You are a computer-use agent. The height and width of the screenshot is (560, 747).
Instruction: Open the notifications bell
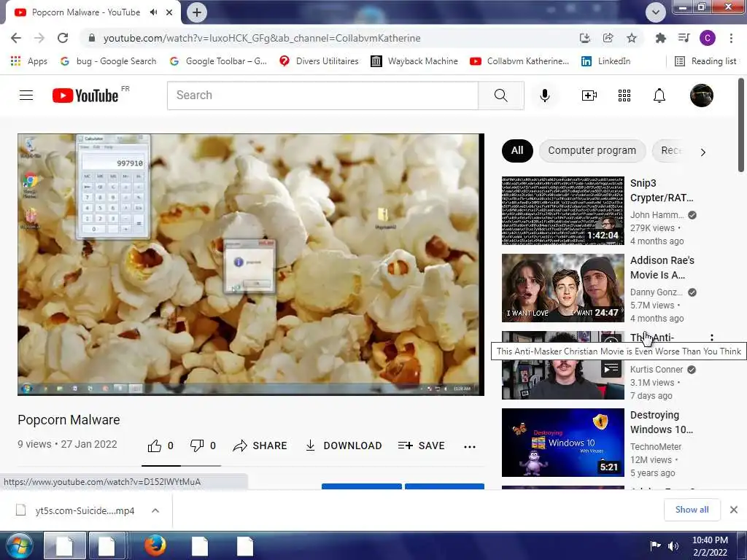pyautogui.click(x=659, y=96)
